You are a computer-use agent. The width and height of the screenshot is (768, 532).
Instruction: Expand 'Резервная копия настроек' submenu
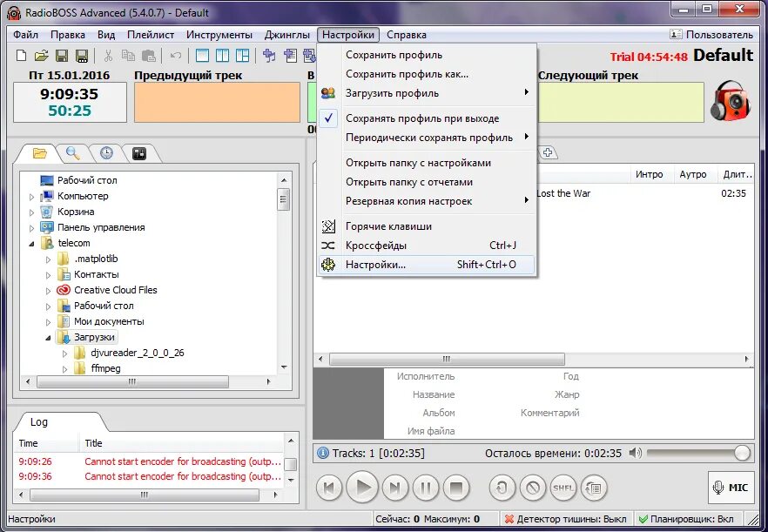pyautogui.click(x=426, y=201)
